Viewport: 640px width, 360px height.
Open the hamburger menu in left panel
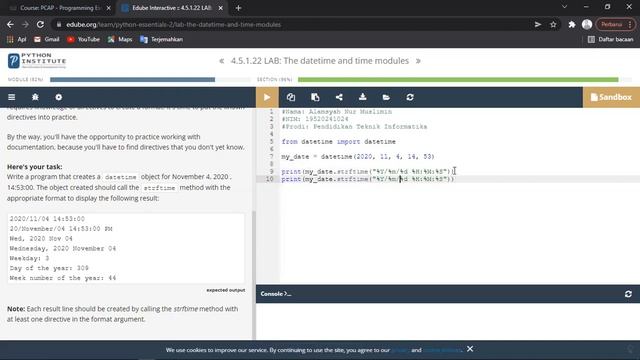point(11,97)
